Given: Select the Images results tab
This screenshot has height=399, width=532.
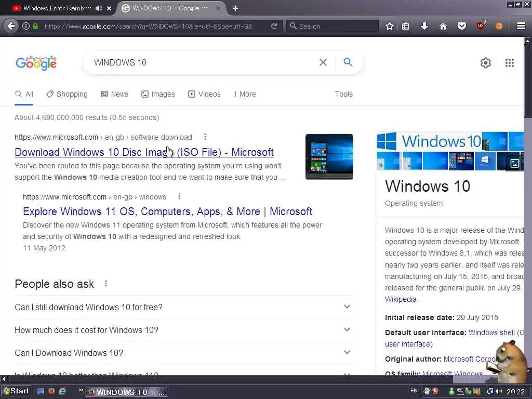Looking at the screenshot, I should 158,95.
